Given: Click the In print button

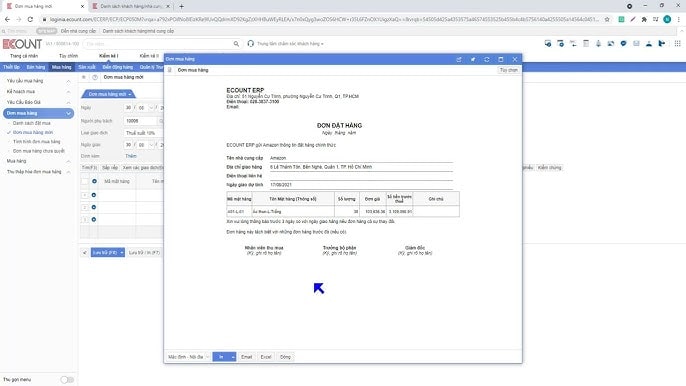Looking at the screenshot, I should click(221, 357).
